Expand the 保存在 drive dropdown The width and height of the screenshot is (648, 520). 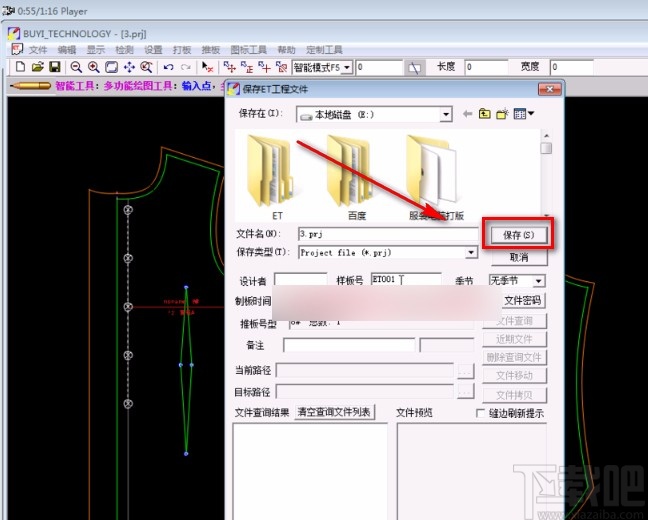click(x=446, y=114)
